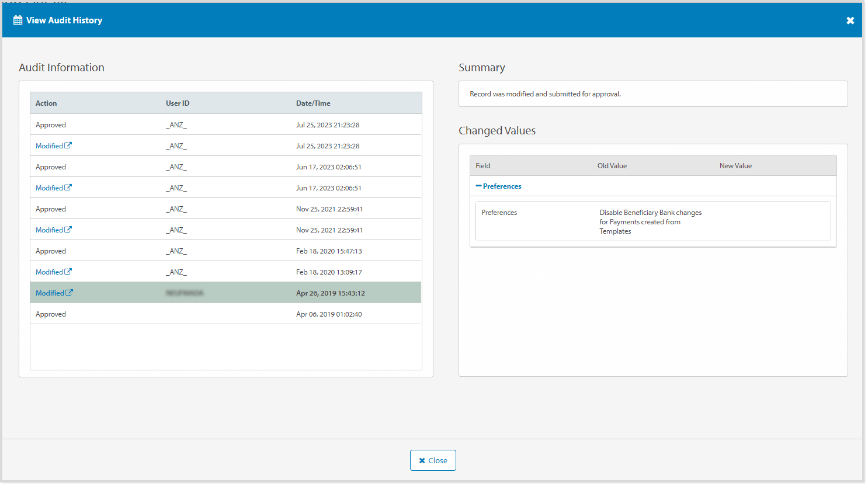Open external link icon for Nov 25, 2021 Modified row
The image size is (868, 486).
pyautogui.click(x=68, y=230)
